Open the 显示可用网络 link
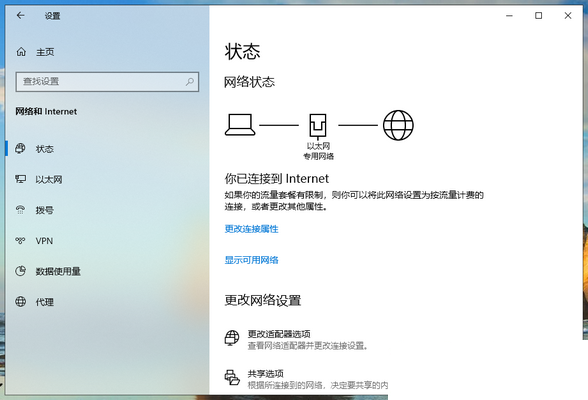Viewport: 588px width, 400px height. pos(251,260)
